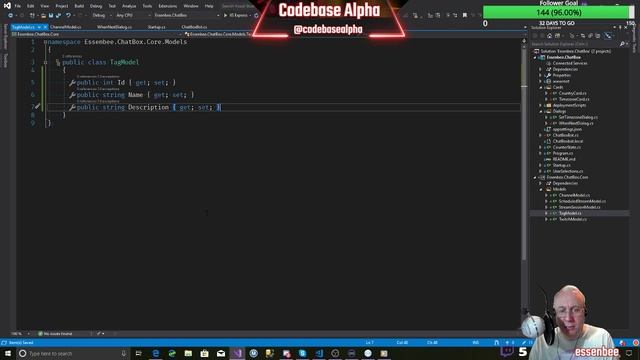Image resolution: width=640 pixels, height=360 pixels.
Task: Collapse the TagModel class outlining toggle
Action: 46,62
